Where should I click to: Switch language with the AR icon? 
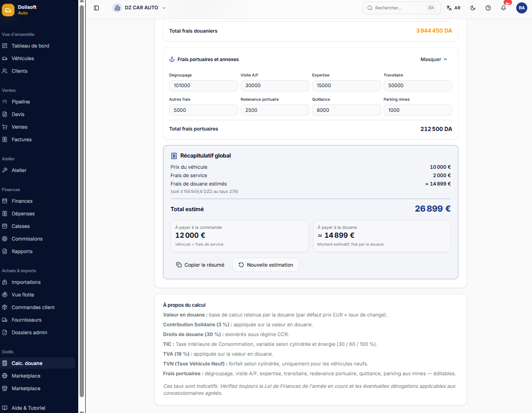pos(453,8)
